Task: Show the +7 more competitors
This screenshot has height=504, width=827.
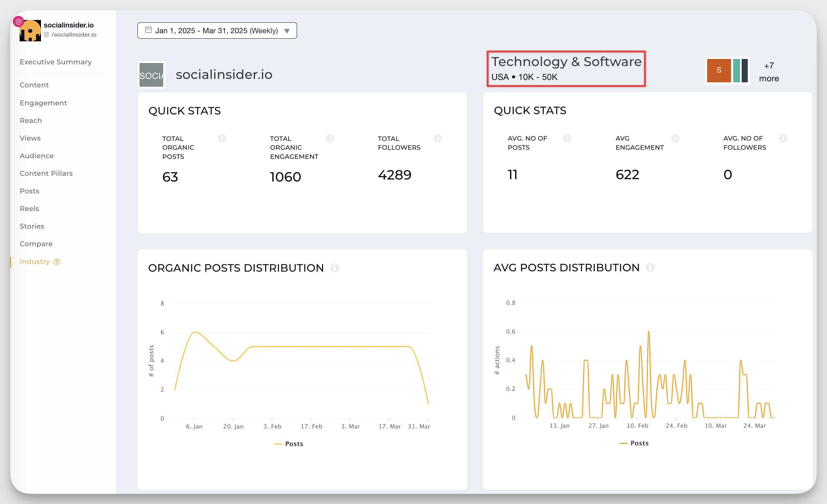Action: click(x=769, y=72)
